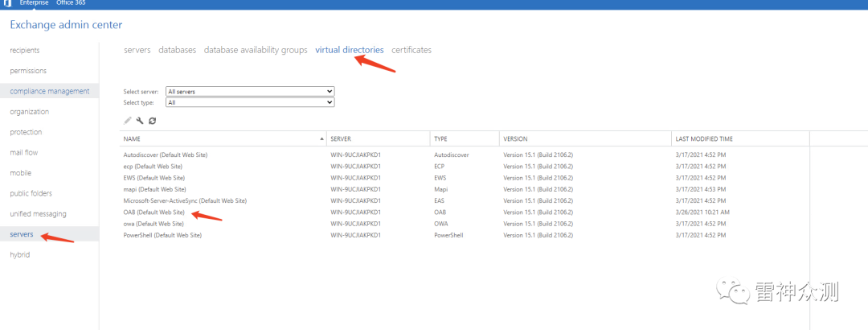868x330 pixels.
Task: Select OAB (Default Web Site) row
Action: tap(465, 212)
